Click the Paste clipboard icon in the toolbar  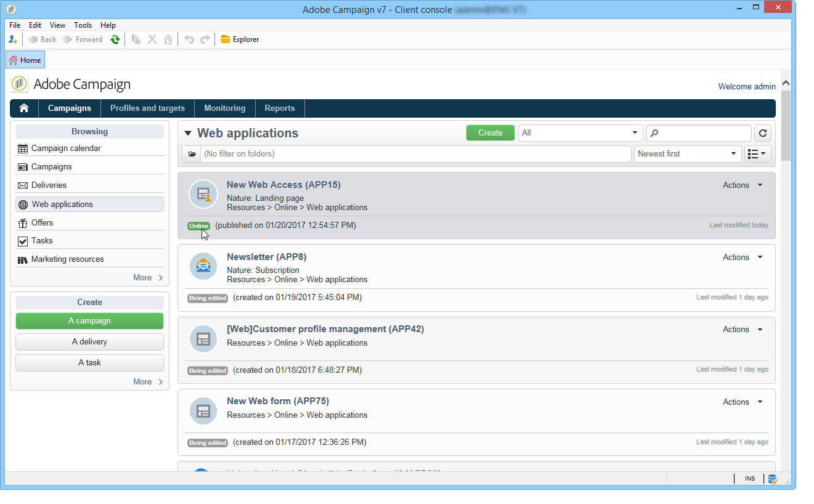pyautogui.click(x=168, y=39)
